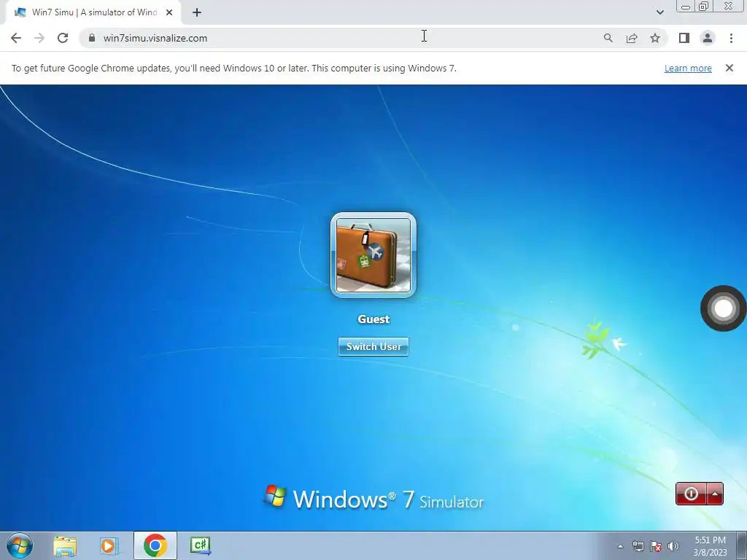Open Windows Explorer from the taskbar
This screenshot has width=747, height=560.
[65, 545]
